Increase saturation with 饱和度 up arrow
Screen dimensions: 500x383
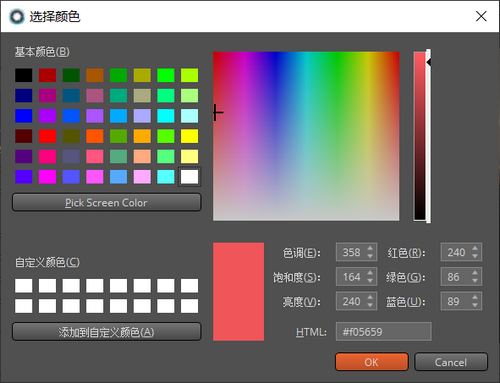[x=370, y=273]
